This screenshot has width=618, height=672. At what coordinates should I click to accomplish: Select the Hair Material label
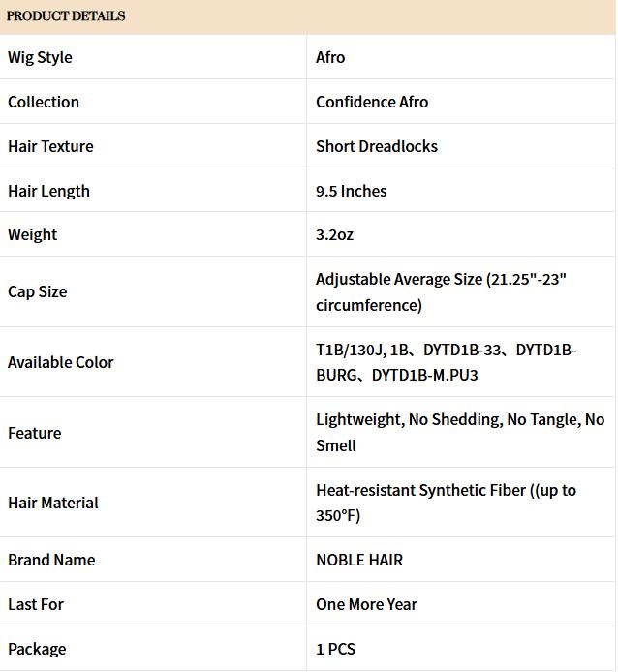point(53,503)
